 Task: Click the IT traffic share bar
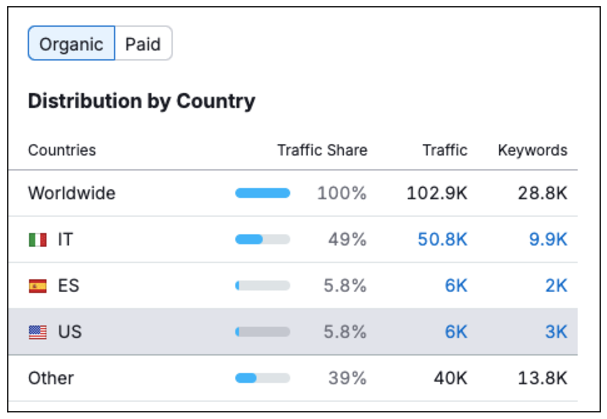(x=262, y=240)
